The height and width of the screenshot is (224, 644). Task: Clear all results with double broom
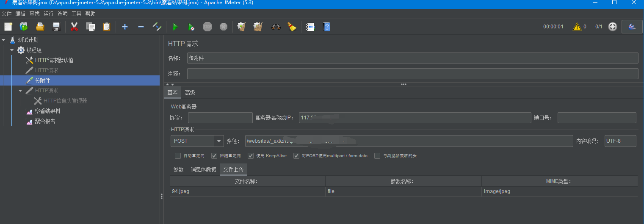(x=258, y=27)
